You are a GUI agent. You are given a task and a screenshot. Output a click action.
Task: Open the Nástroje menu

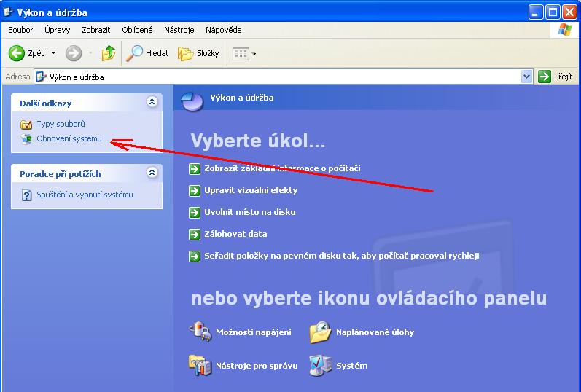click(x=179, y=30)
